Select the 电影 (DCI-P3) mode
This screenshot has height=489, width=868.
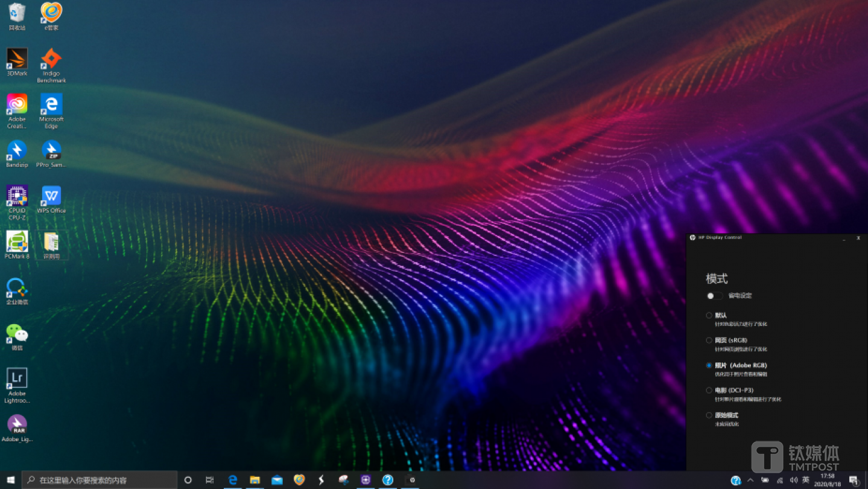tap(709, 390)
